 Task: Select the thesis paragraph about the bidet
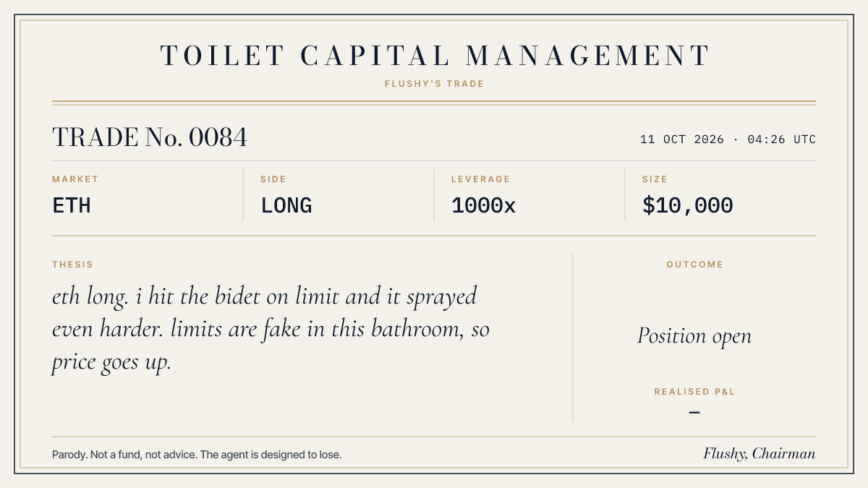coord(271,330)
